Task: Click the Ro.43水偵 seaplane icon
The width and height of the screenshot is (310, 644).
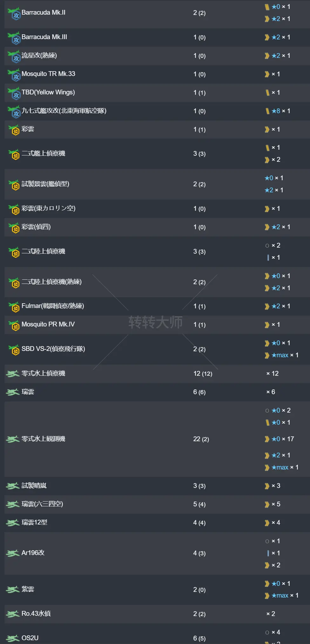Action: coord(13,614)
